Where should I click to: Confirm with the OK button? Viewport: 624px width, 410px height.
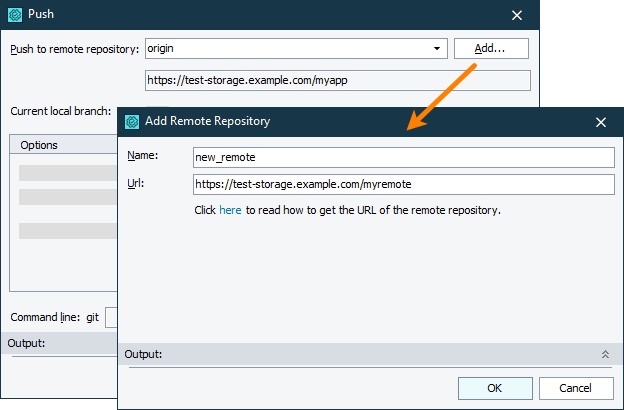click(x=494, y=388)
